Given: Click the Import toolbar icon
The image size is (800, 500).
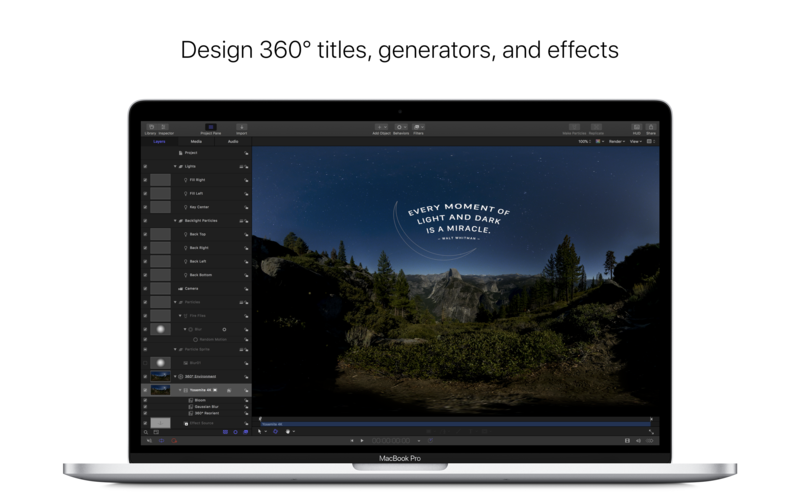Looking at the screenshot, I should 241,128.
